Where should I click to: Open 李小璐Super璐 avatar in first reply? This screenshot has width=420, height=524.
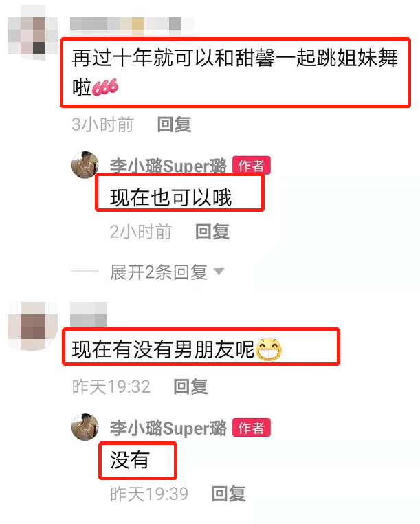(x=85, y=165)
